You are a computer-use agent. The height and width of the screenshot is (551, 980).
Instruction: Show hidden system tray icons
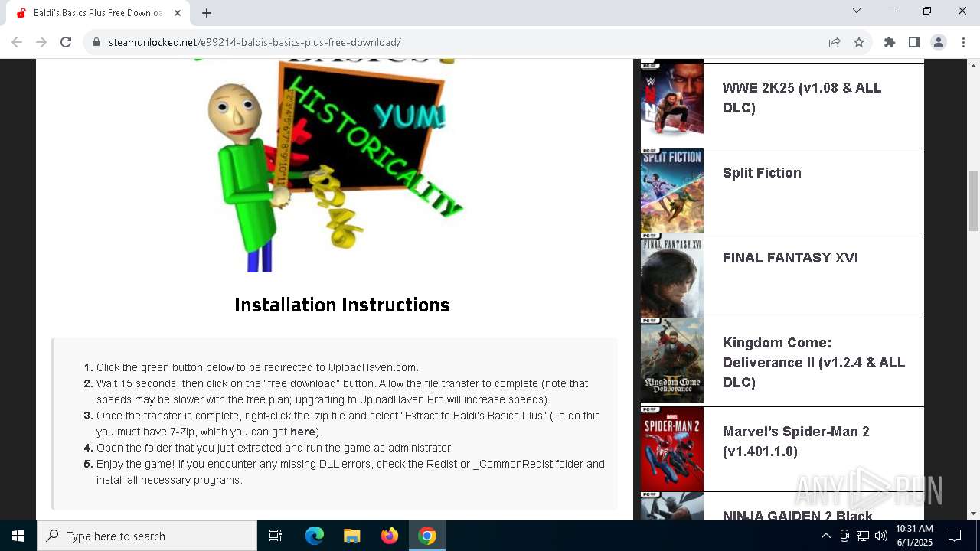click(825, 536)
